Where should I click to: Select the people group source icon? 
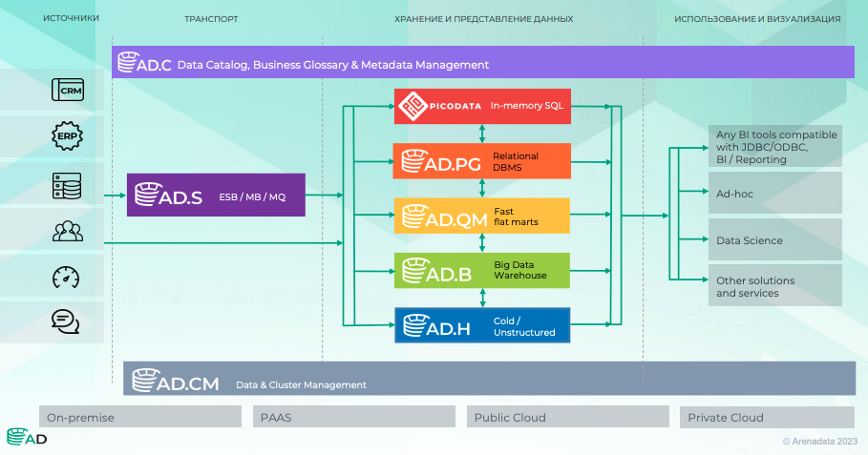(68, 231)
